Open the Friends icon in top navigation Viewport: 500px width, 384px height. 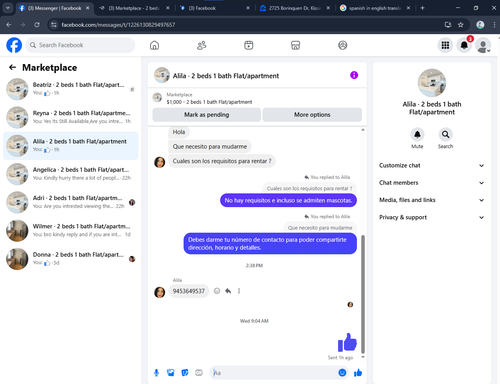click(x=201, y=45)
